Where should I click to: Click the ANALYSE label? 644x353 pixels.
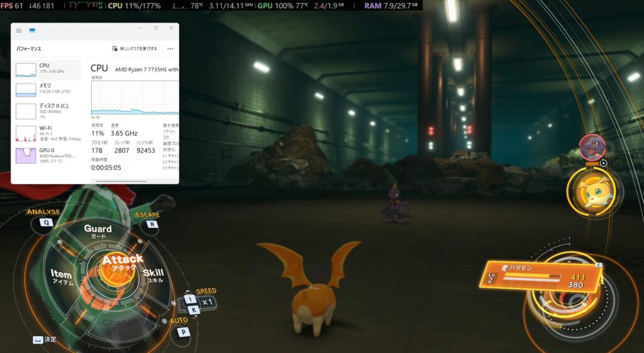pyautogui.click(x=43, y=212)
